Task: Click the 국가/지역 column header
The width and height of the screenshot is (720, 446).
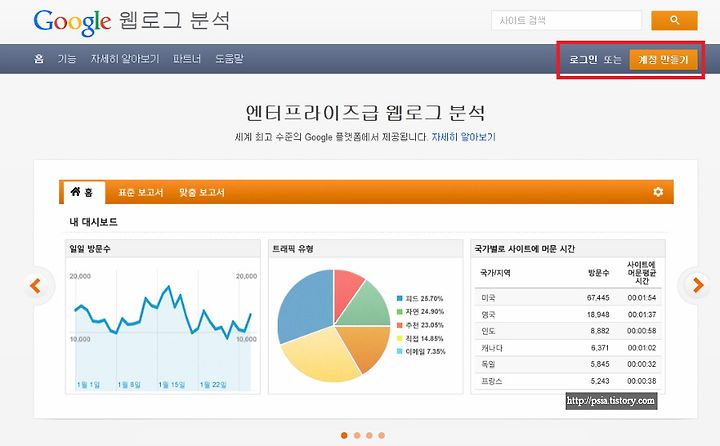Action: pyautogui.click(x=495, y=273)
